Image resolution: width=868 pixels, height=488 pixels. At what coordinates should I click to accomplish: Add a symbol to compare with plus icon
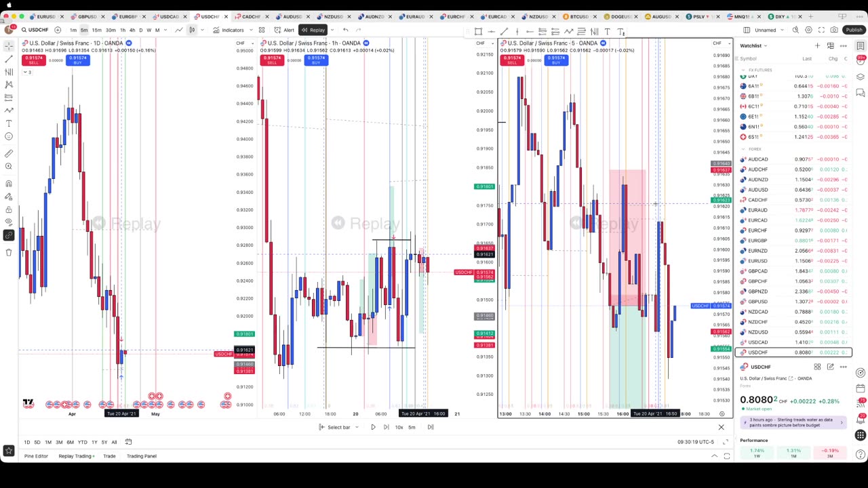pos(58,30)
